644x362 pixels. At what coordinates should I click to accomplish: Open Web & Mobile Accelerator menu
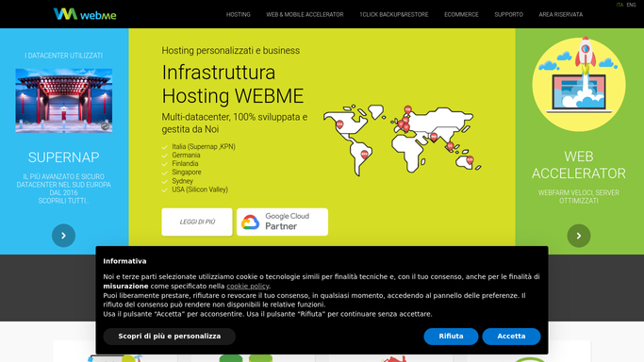tap(305, 14)
